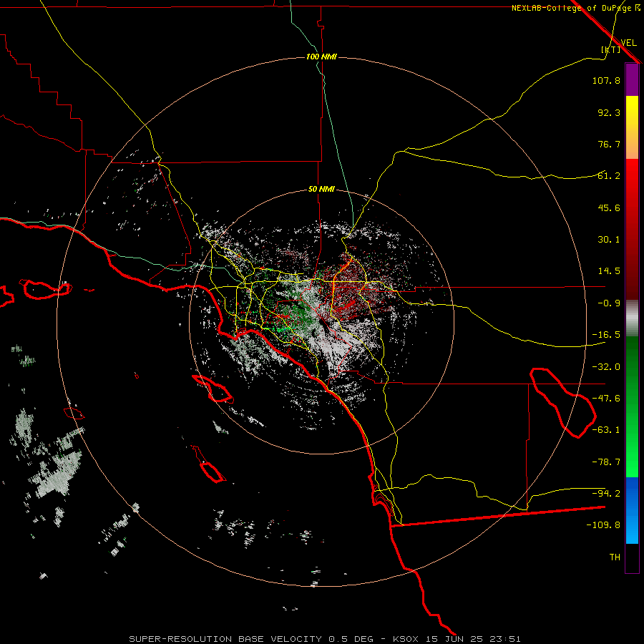Select the purple segment of the color bar
644x644 pixels.
[x=632, y=79]
